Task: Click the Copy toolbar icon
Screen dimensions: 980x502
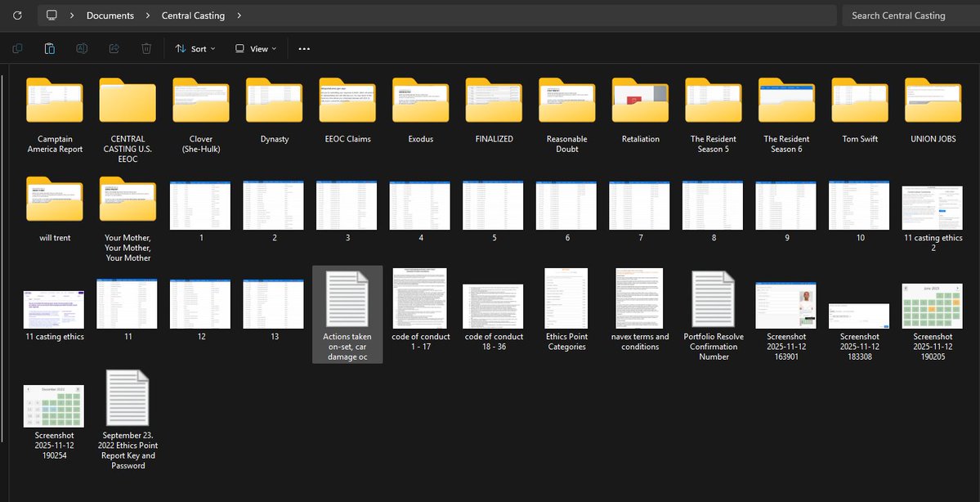Action: (17, 49)
